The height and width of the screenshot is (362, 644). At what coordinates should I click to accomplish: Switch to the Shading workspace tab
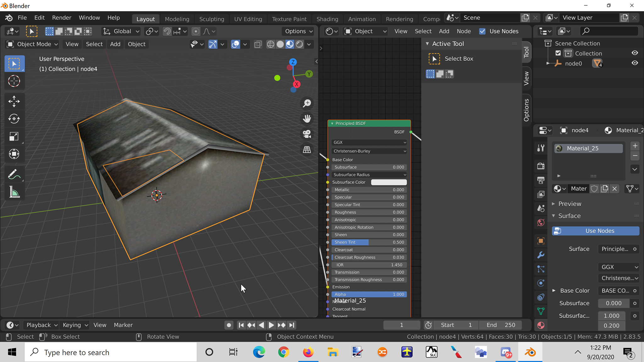pos(327,19)
